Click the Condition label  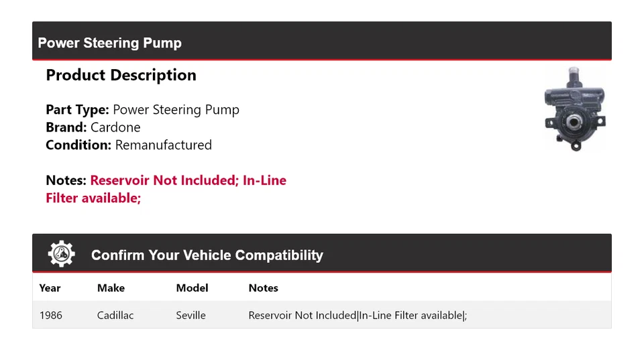78,145
